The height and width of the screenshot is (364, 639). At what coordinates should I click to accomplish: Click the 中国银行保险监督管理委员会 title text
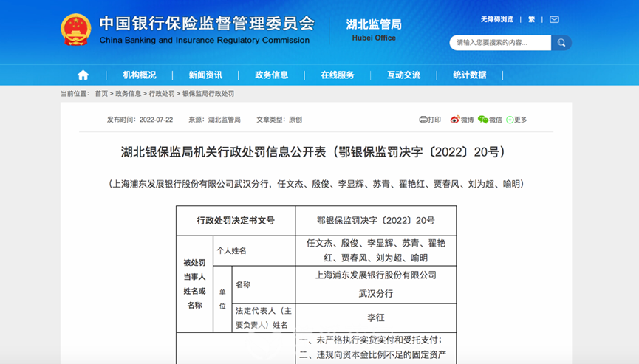point(207,23)
